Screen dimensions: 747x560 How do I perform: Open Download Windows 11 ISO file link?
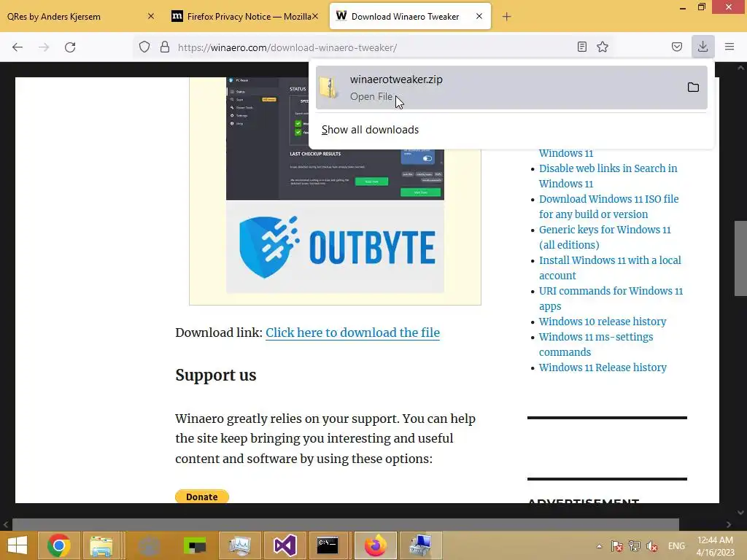tap(609, 206)
